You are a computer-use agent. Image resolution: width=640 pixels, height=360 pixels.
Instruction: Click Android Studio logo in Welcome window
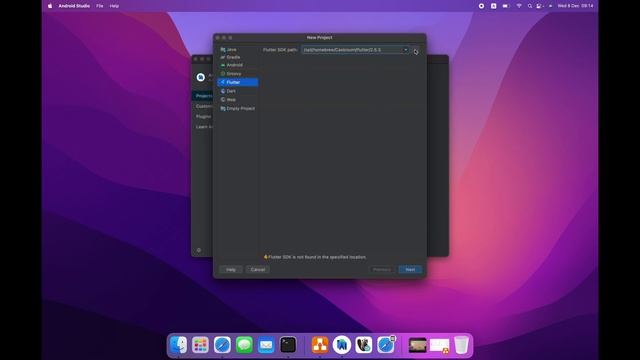click(200, 77)
